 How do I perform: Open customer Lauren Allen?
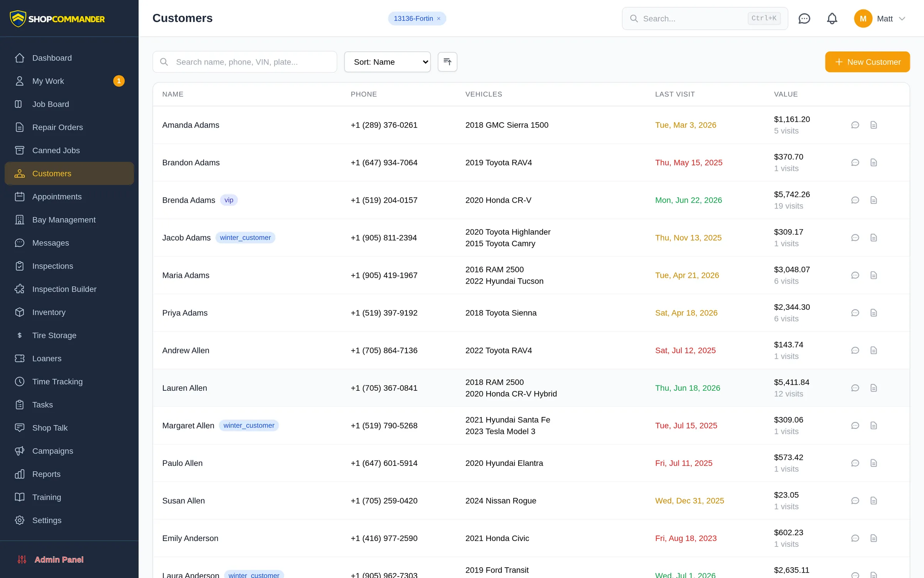[x=185, y=388]
